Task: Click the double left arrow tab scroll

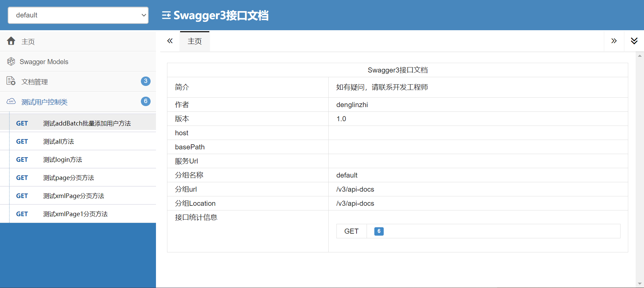Action: click(170, 41)
